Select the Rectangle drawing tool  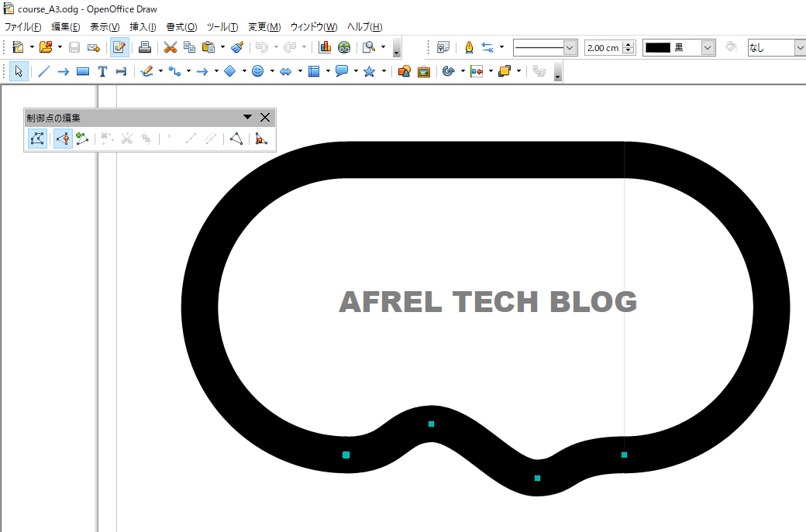point(83,71)
